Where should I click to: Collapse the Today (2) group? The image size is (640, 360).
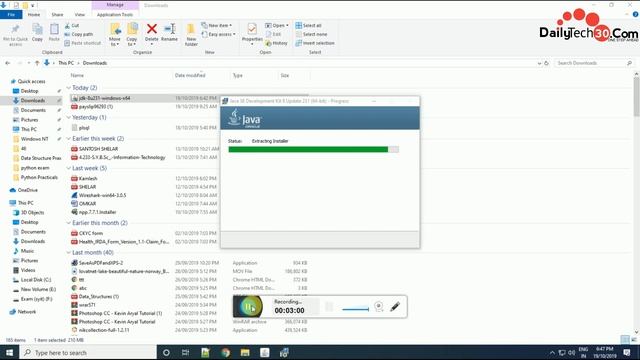(x=69, y=88)
